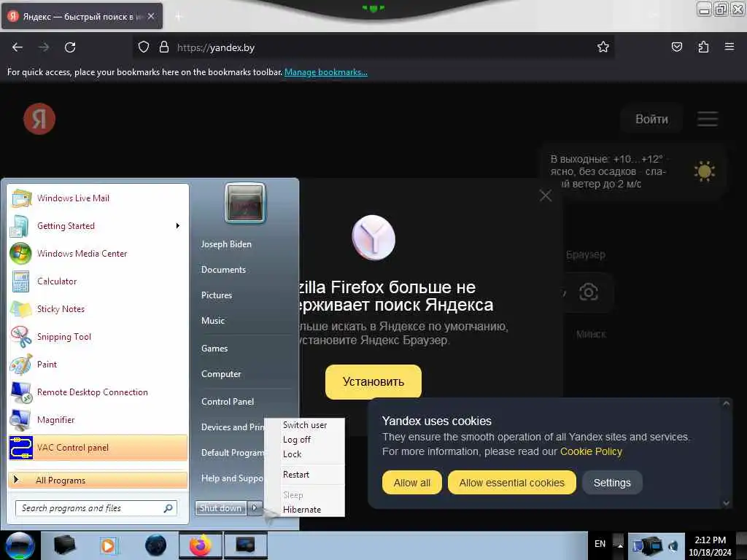Open Computer from Start menu
Viewport: 747px width, 560px height.
coord(221,374)
